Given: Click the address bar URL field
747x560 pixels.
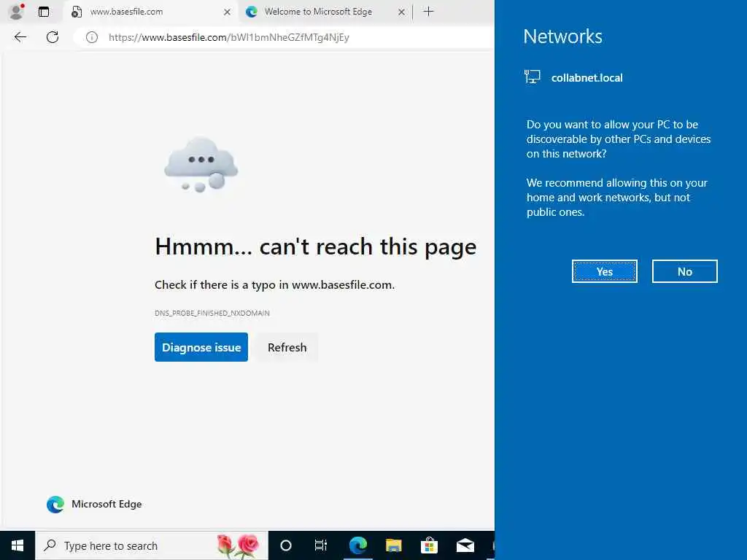Looking at the screenshot, I should 284,37.
